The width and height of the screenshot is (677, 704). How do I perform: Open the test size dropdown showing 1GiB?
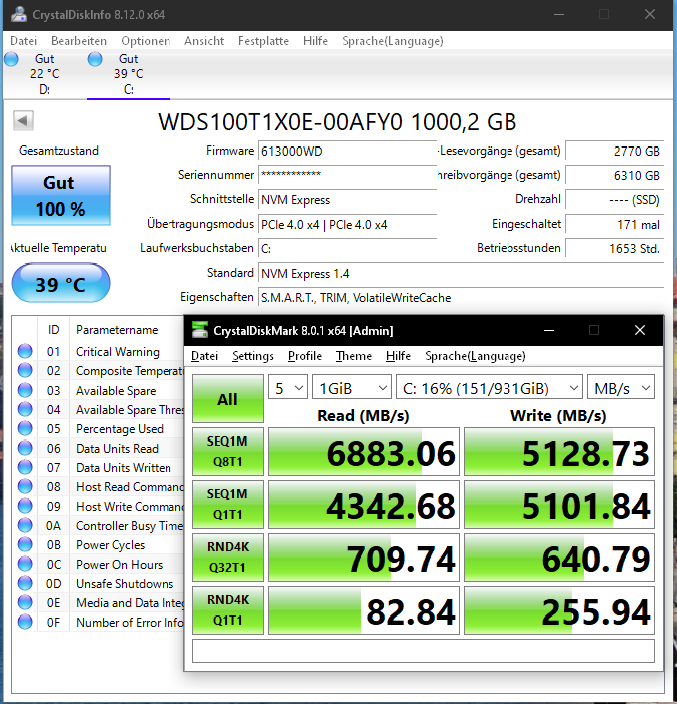click(352, 387)
